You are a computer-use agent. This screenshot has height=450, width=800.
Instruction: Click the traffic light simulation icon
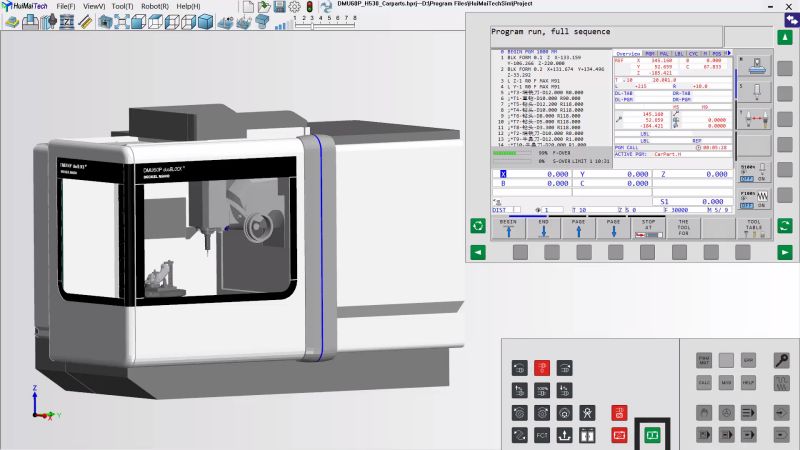pos(310,6)
